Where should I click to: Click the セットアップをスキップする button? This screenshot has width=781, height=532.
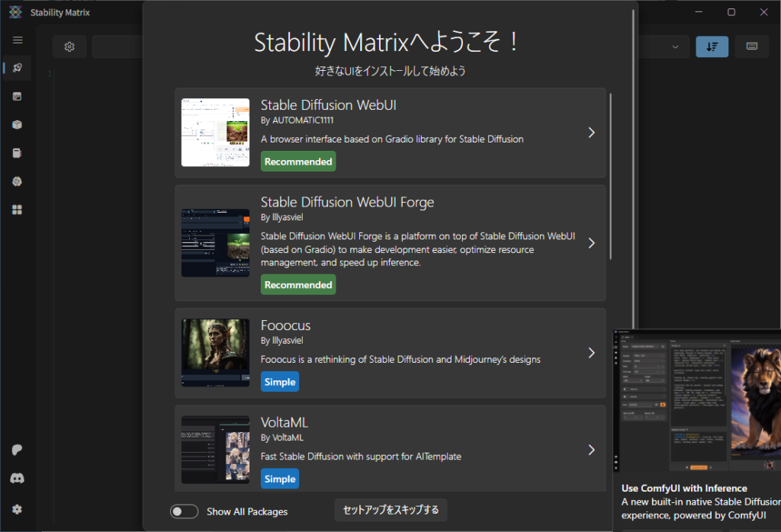[390, 510]
